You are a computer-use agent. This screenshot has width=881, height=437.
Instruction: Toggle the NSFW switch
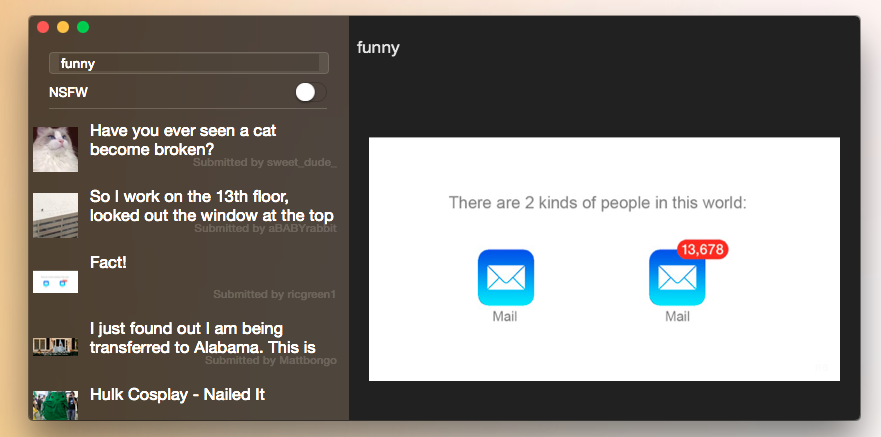311,93
